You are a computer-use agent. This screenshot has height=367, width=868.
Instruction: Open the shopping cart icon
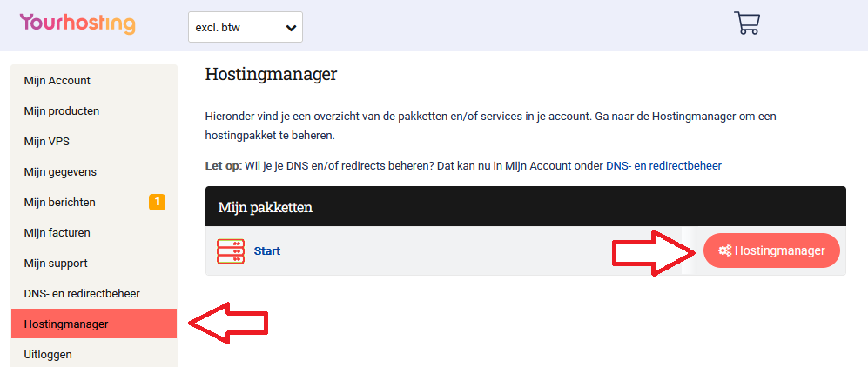point(747,23)
